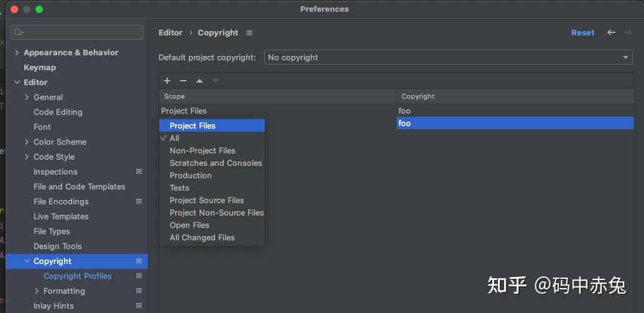Click the Reset link
The image size is (644, 313).
coord(582,32)
